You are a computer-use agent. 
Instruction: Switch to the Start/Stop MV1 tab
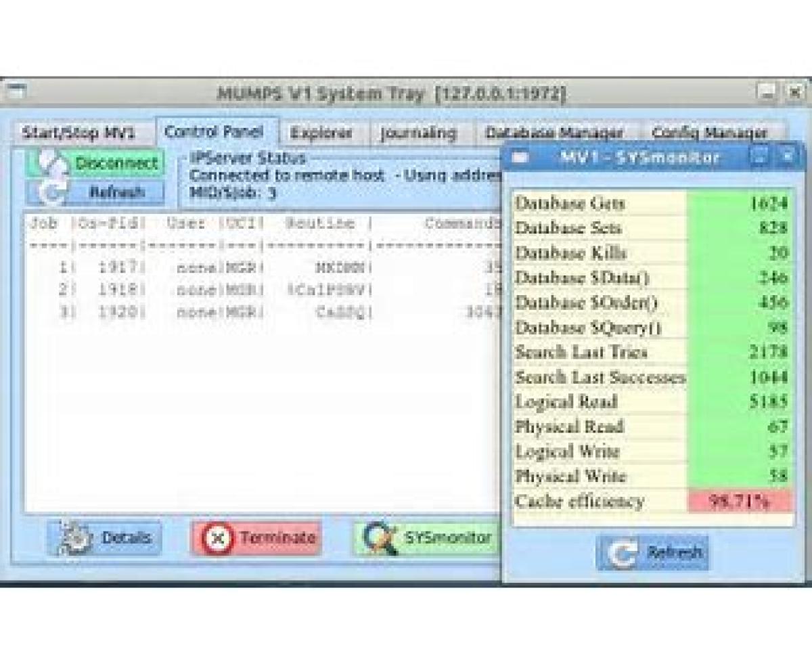[78, 133]
